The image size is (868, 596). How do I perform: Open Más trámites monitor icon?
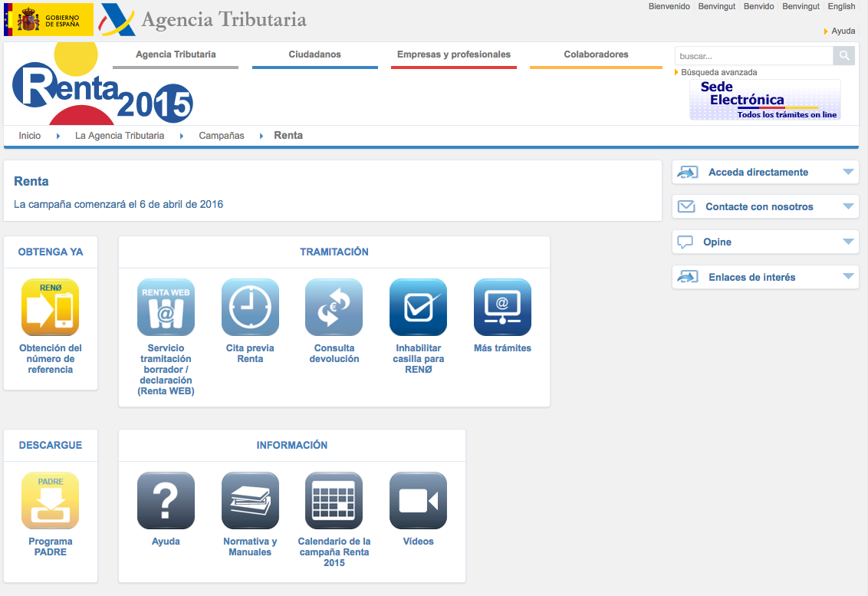click(x=503, y=308)
